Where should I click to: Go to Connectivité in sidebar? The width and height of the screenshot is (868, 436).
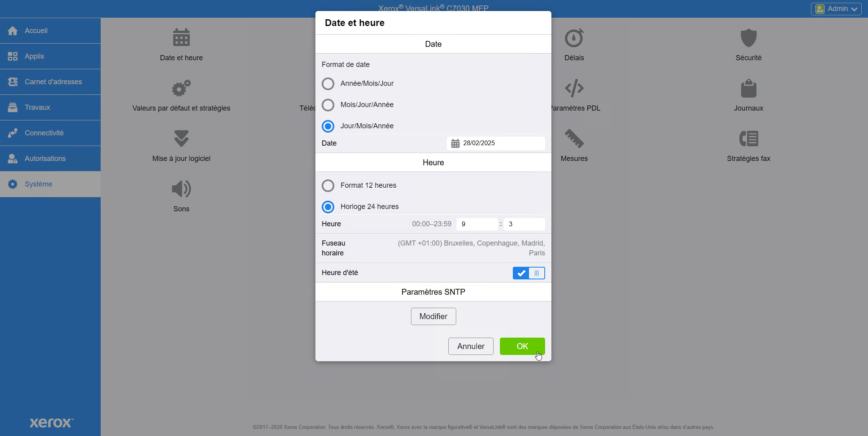tap(44, 133)
